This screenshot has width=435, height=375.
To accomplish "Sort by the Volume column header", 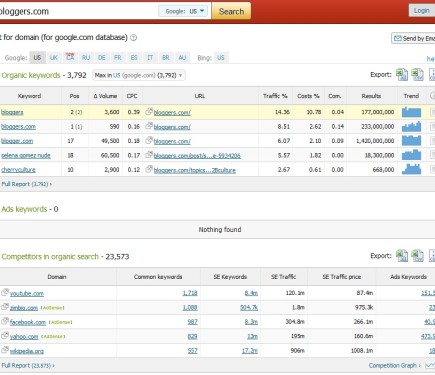I will [105, 96].
